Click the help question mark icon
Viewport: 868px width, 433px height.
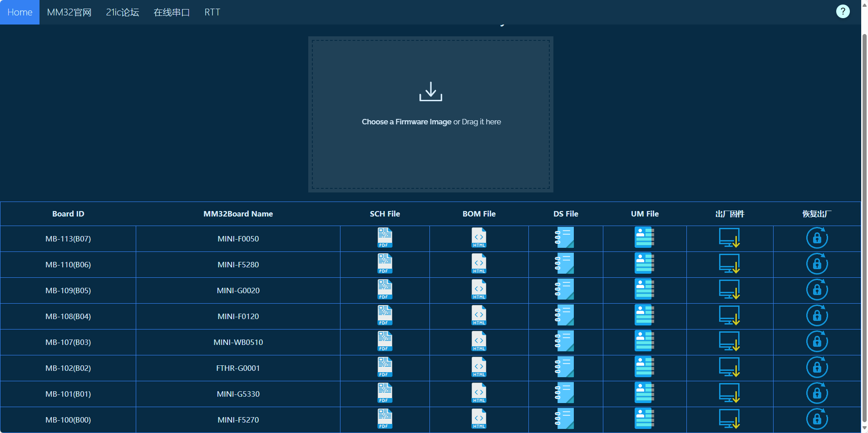[843, 11]
